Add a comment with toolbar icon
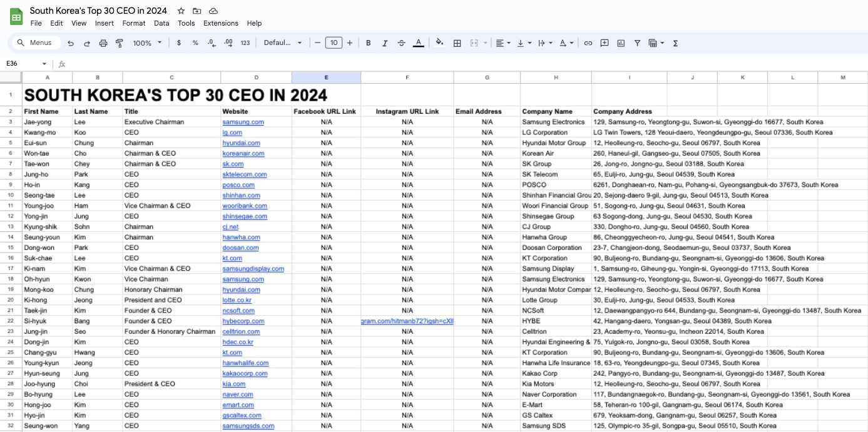The width and height of the screenshot is (868, 432). (x=605, y=43)
